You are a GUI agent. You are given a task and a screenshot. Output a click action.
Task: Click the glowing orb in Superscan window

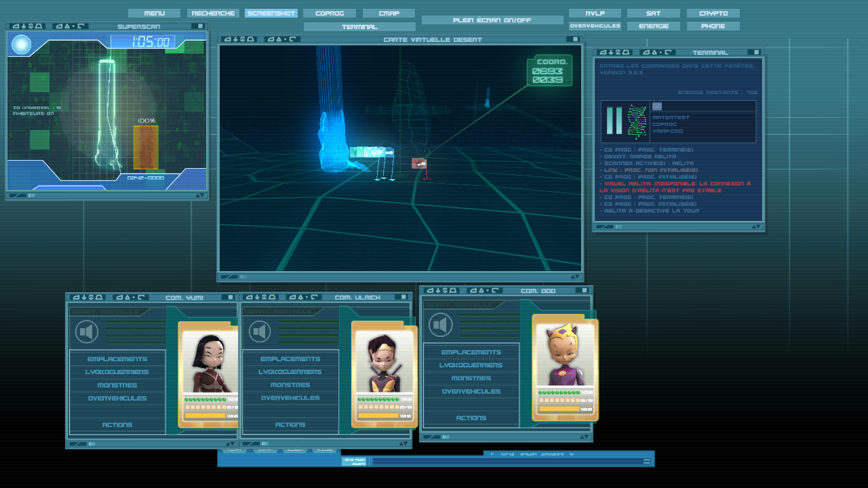tap(22, 45)
